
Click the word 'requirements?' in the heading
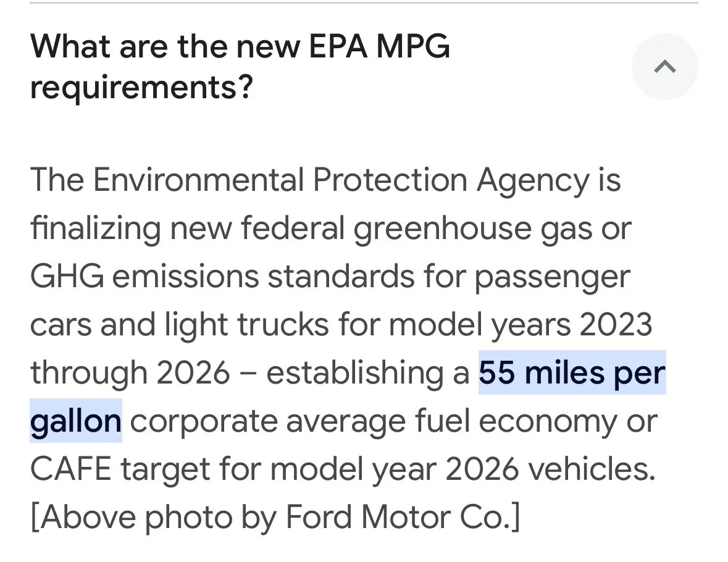point(141,87)
